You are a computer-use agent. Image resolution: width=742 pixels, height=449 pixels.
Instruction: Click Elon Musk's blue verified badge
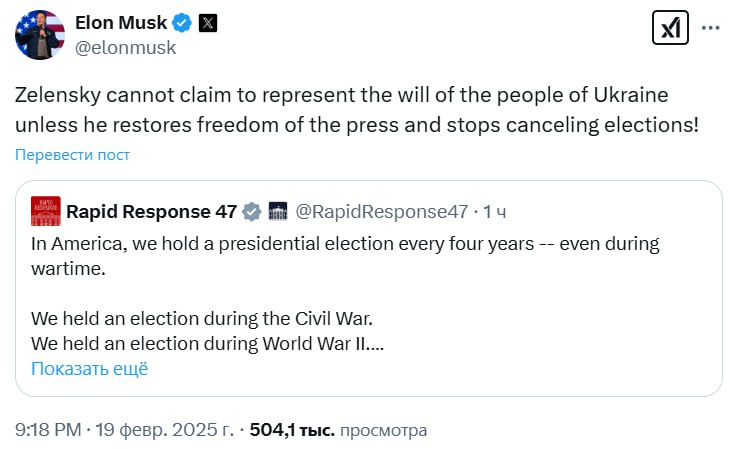180,23
